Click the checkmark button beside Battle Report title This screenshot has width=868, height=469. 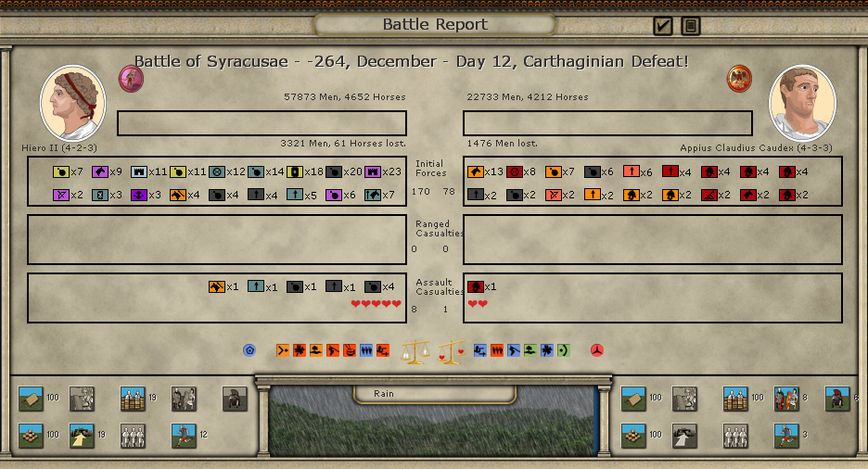coord(662,26)
